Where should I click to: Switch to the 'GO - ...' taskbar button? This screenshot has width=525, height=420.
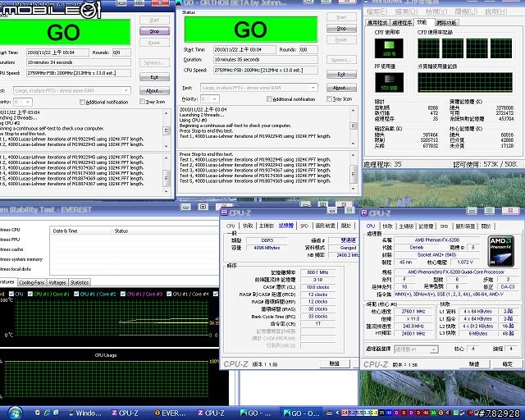256,413
